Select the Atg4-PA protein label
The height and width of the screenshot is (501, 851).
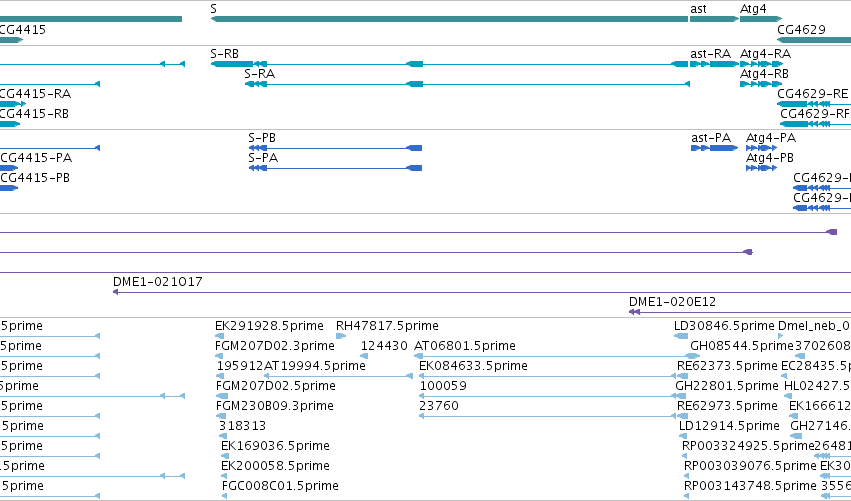[771, 138]
